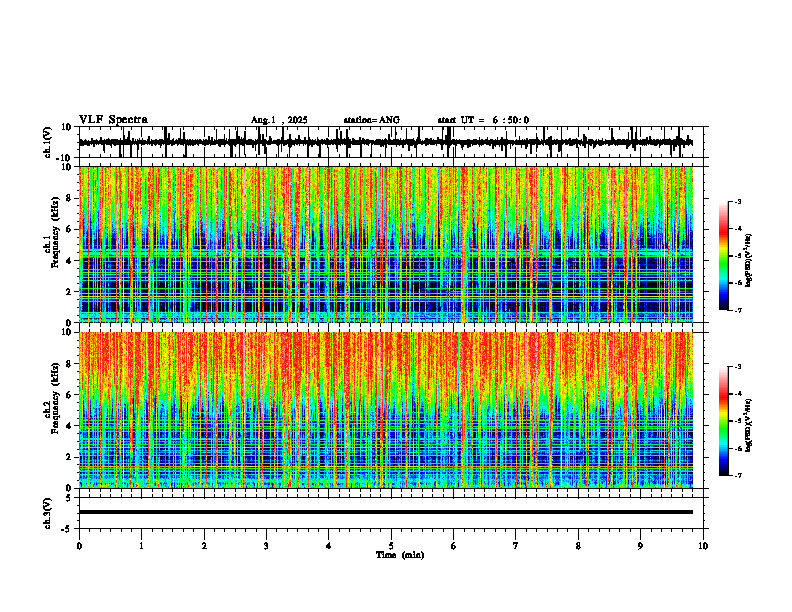Click the time axis tick label "10"
Viewport: 792px width, 612px height.
click(703, 546)
